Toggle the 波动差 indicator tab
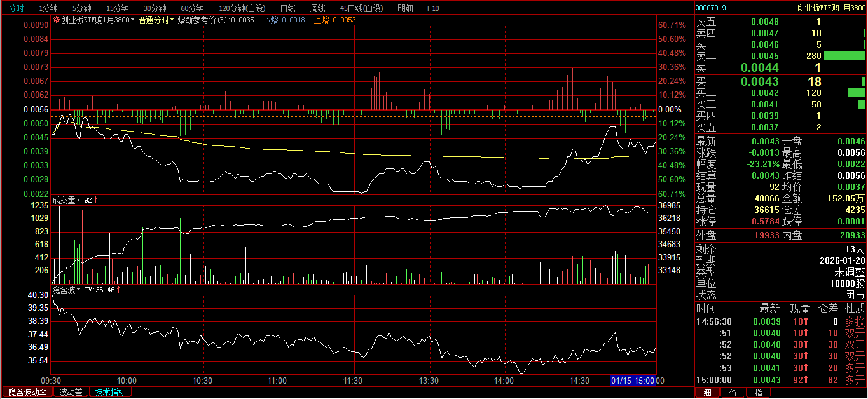 click(71, 392)
